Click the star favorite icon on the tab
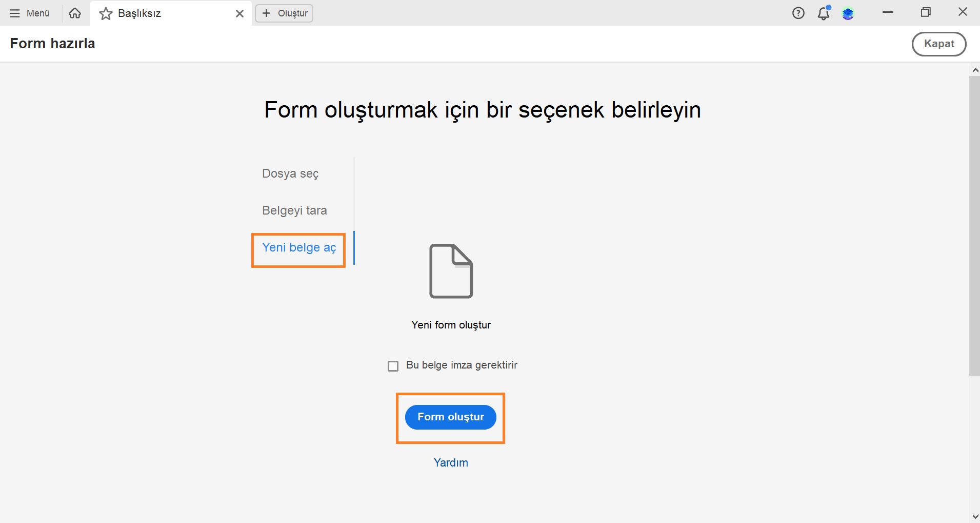 coord(105,13)
